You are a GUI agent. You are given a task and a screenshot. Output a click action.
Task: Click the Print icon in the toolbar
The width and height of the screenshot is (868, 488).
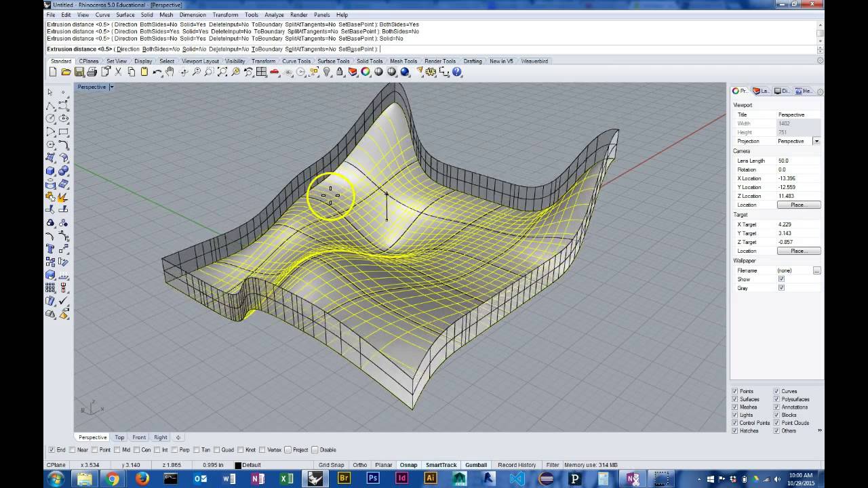click(x=92, y=72)
